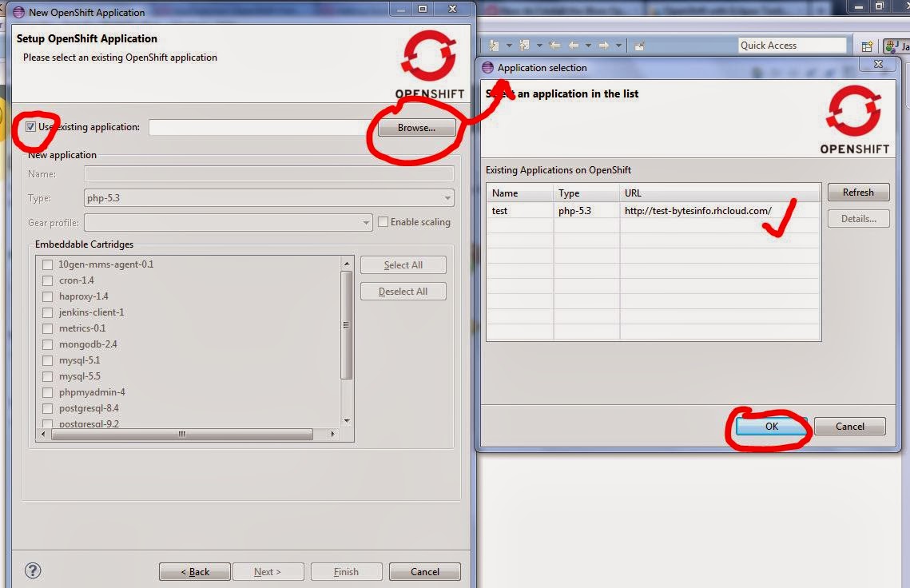910x588 pixels.
Task: Click Next Annotation toolbar icon
Action: tap(494, 46)
